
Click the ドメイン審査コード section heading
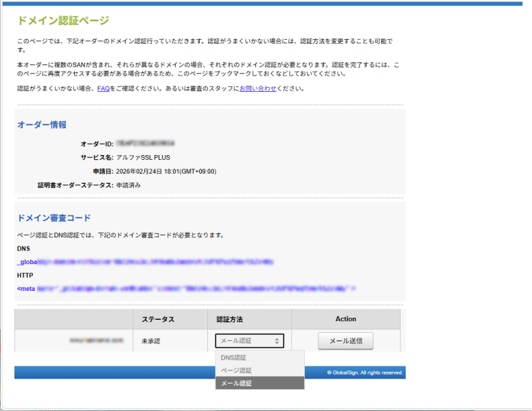pos(54,218)
